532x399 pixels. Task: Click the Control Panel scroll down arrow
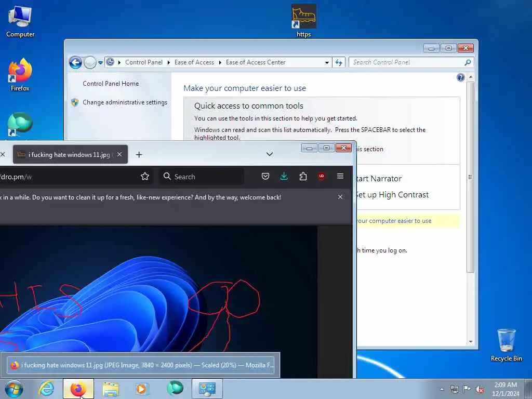tap(470, 342)
